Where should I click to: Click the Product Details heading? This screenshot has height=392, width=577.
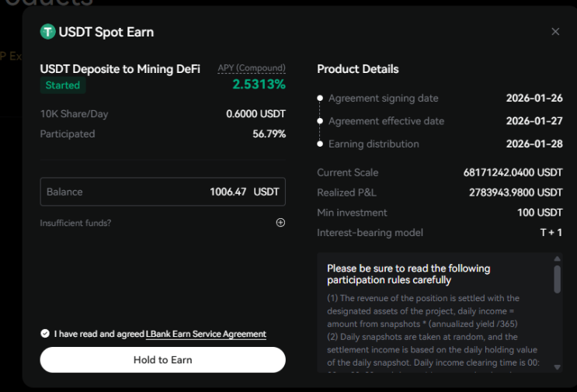pyautogui.click(x=358, y=69)
